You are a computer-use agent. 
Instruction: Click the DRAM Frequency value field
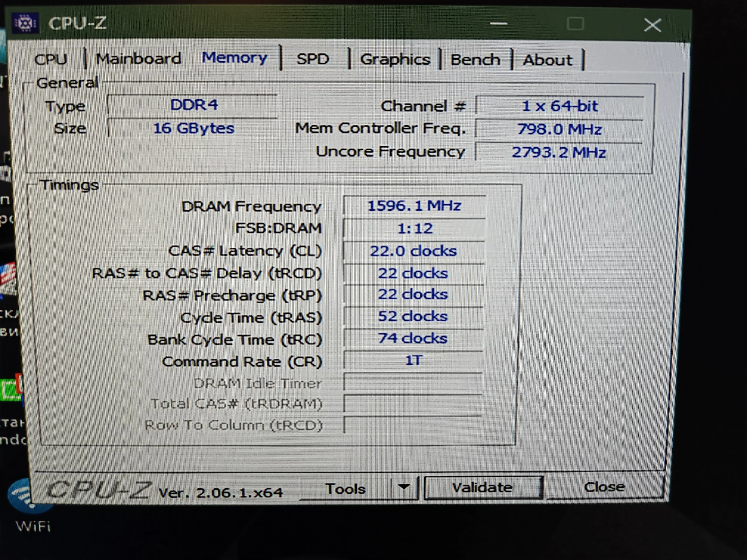[x=414, y=206]
